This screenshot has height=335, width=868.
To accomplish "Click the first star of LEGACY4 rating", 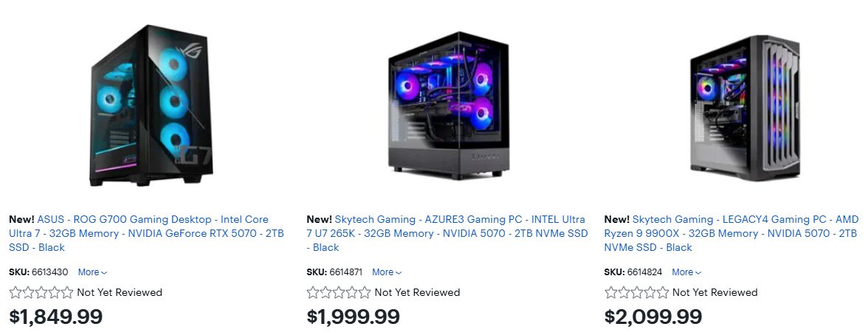I will click(x=610, y=292).
